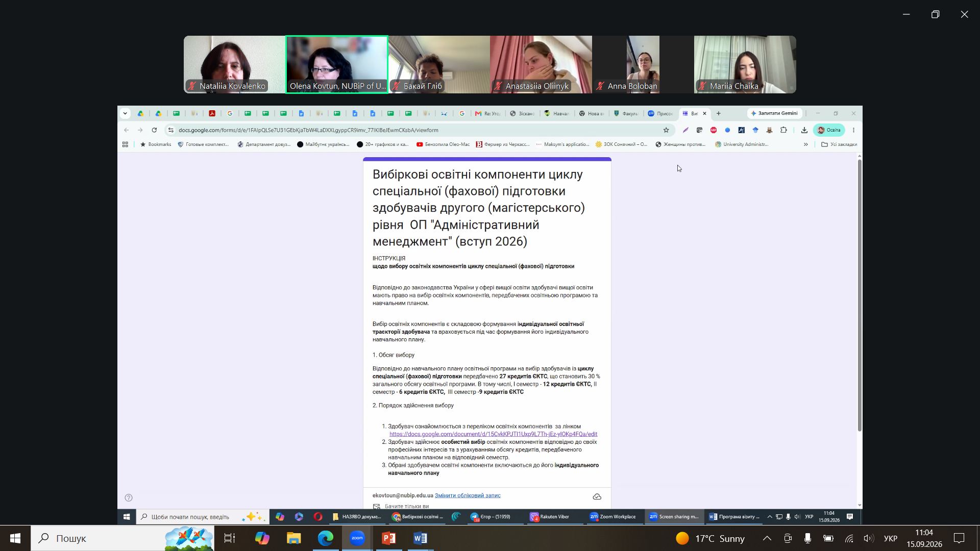Open File Explorer from the taskbar
Screen dimensions: 980x551
point(293,538)
